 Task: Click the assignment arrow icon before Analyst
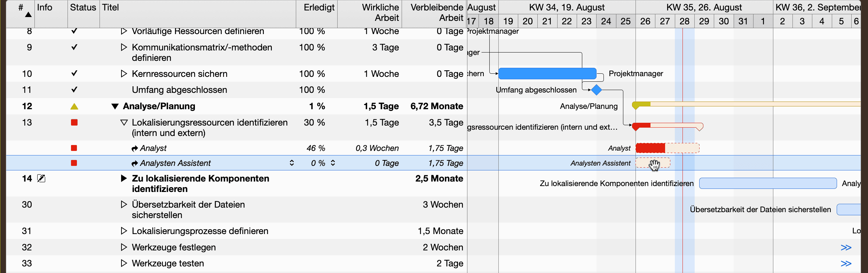click(x=135, y=148)
